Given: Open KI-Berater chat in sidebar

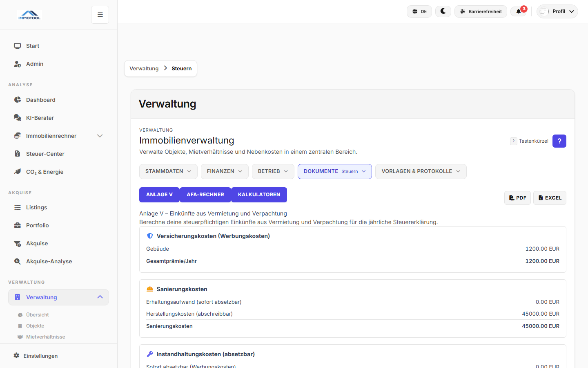Looking at the screenshot, I should (x=40, y=118).
